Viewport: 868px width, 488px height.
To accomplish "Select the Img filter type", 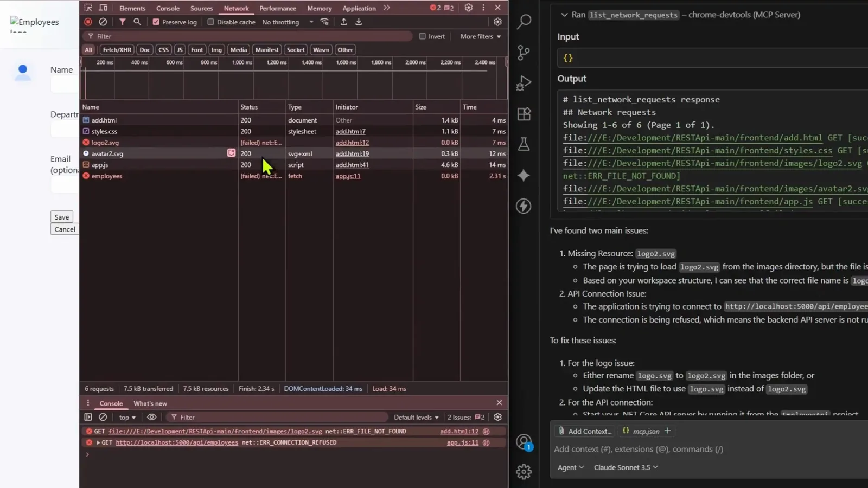I will [x=216, y=50].
